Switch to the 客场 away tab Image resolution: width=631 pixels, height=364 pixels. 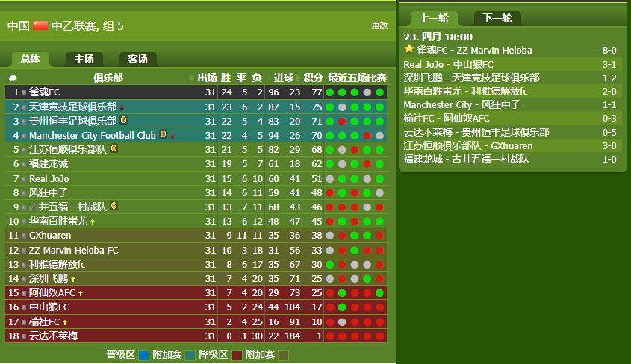point(137,59)
